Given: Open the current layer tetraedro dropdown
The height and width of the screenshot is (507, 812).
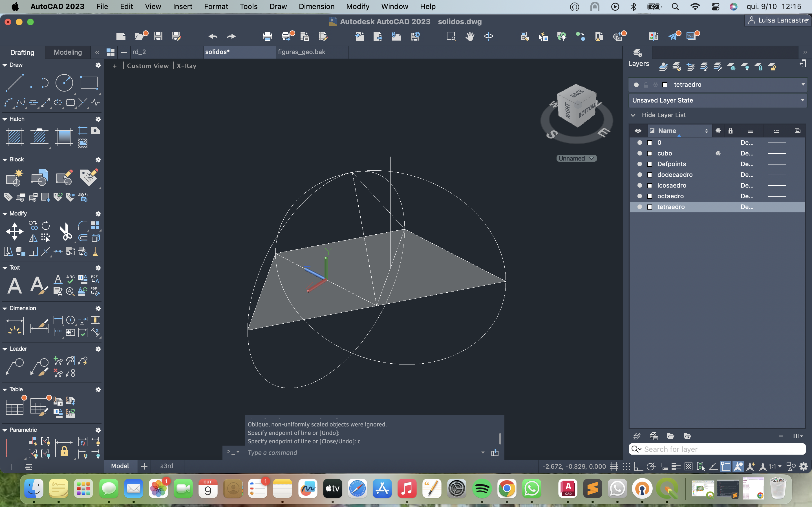Looking at the screenshot, I should pos(803,84).
